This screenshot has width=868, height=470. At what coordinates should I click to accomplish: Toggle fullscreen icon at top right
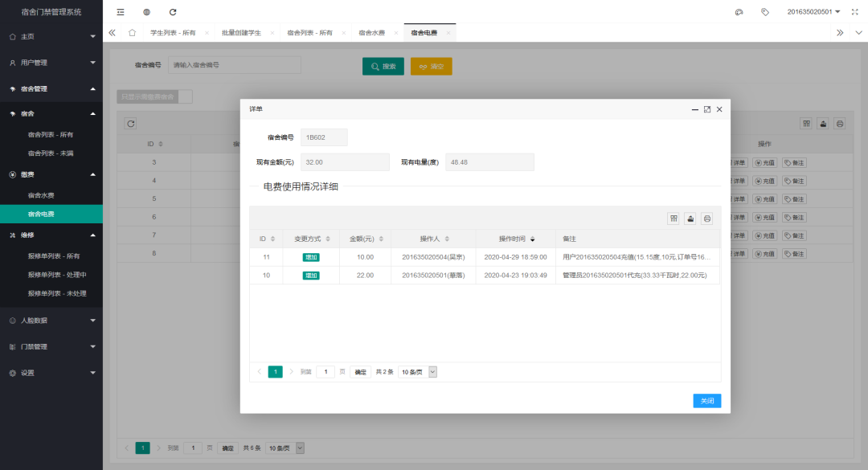coord(854,11)
